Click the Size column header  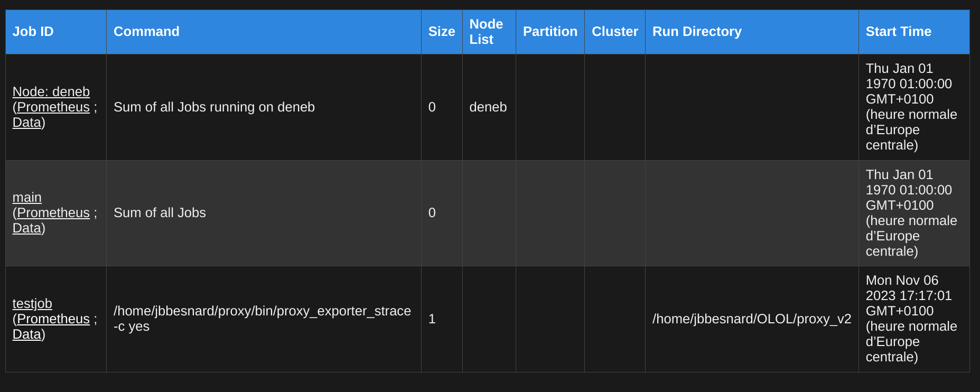[x=442, y=32]
